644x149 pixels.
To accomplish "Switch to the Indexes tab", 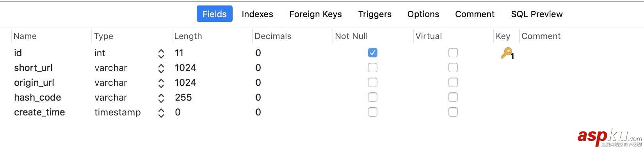I will pyautogui.click(x=257, y=14).
